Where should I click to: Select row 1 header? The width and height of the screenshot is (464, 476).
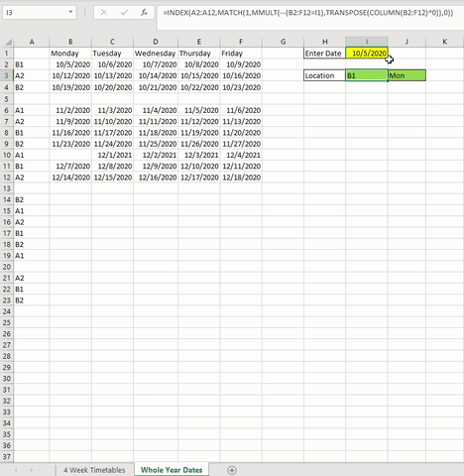coord(7,54)
